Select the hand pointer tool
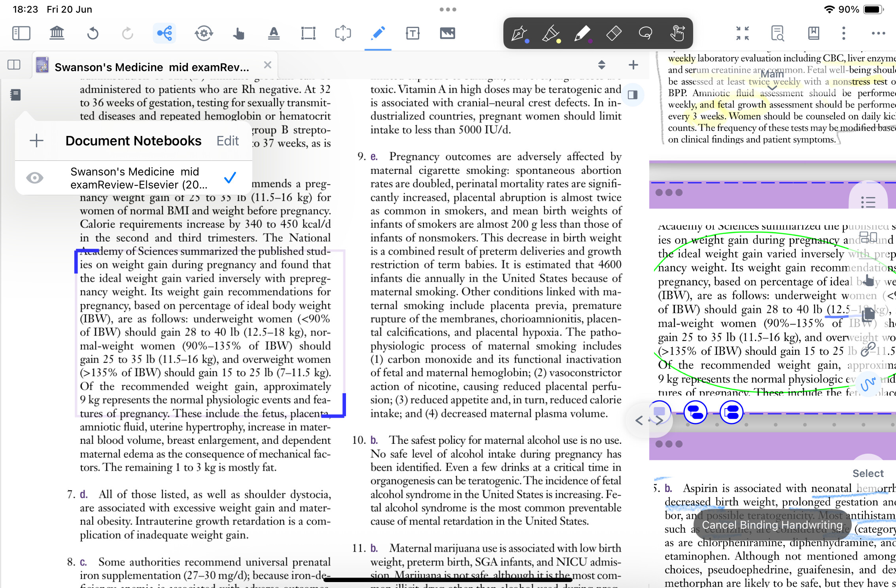896x588 pixels. click(x=238, y=33)
